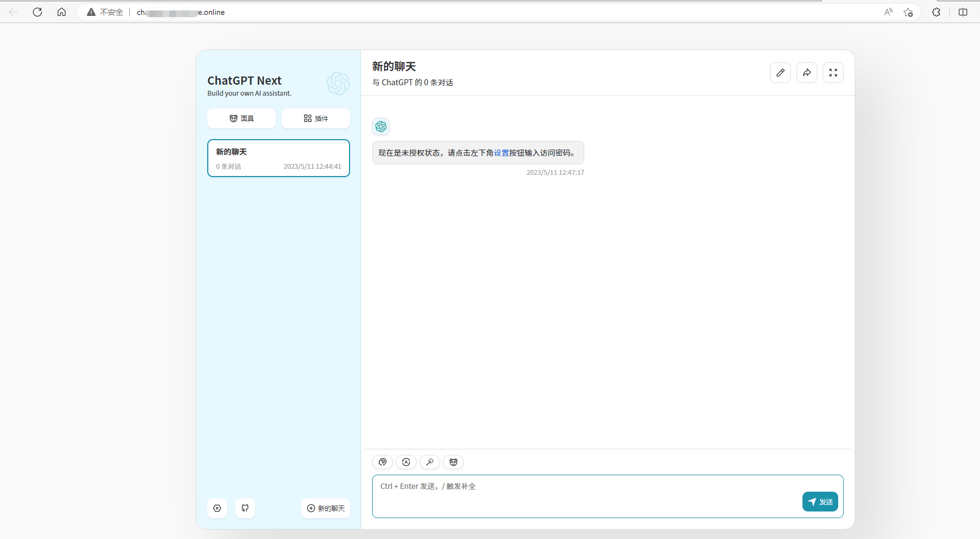This screenshot has height=539, width=980.
Task: Click the head-brain icon above input
Action: [383, 462]
